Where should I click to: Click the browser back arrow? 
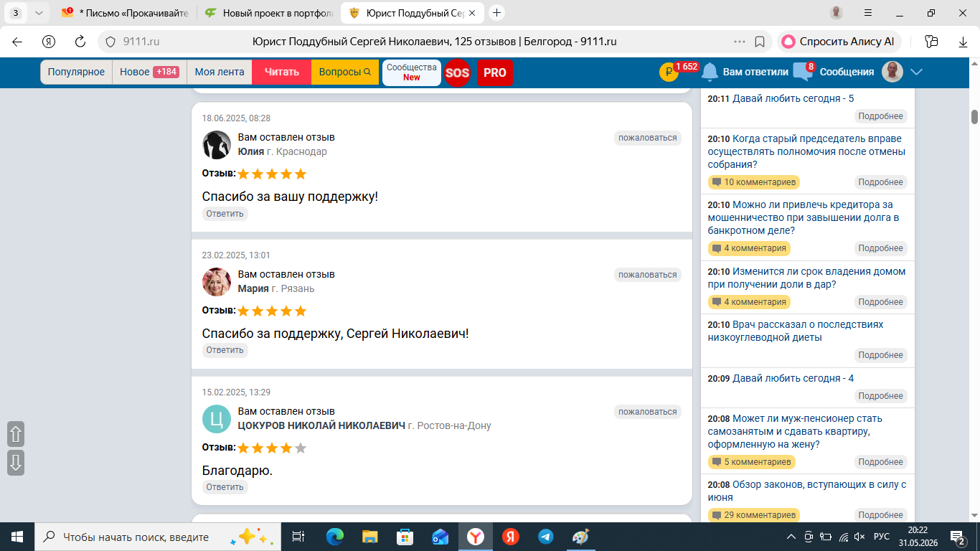(17, 42)
